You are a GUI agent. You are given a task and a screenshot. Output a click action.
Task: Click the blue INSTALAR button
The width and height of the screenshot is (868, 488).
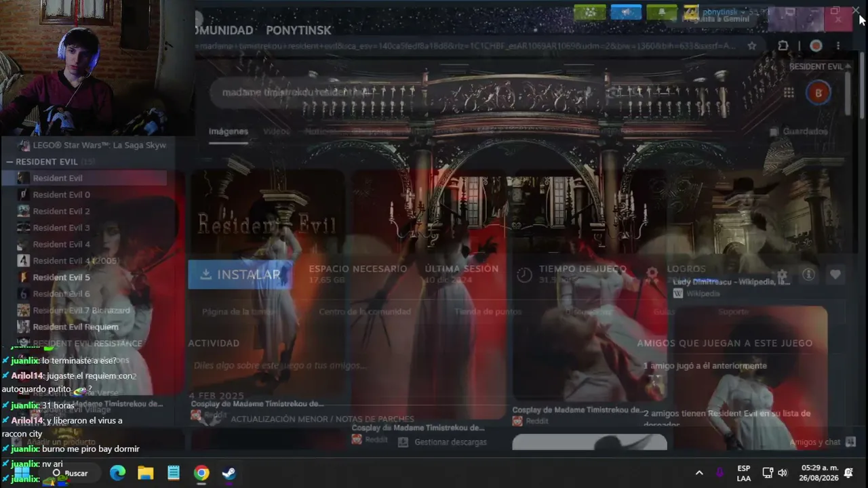(240, 274)
